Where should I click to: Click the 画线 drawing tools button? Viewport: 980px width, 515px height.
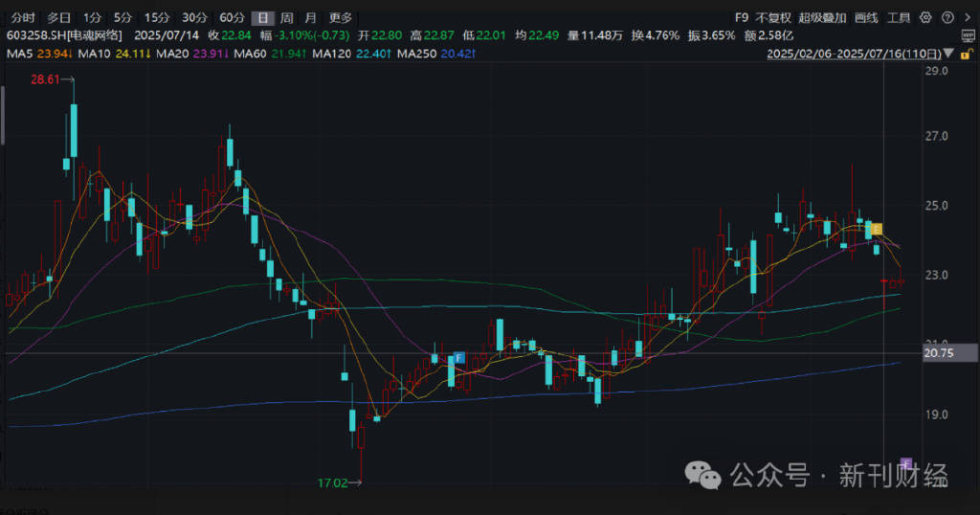866,17
